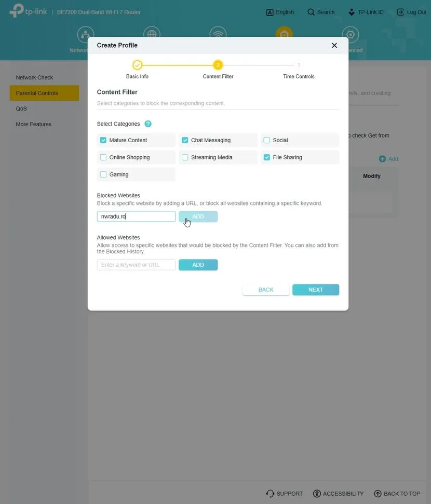The image size is (431, 504).
Task: Tick the Streaming Media checkbox
Action: coord(185,157)
